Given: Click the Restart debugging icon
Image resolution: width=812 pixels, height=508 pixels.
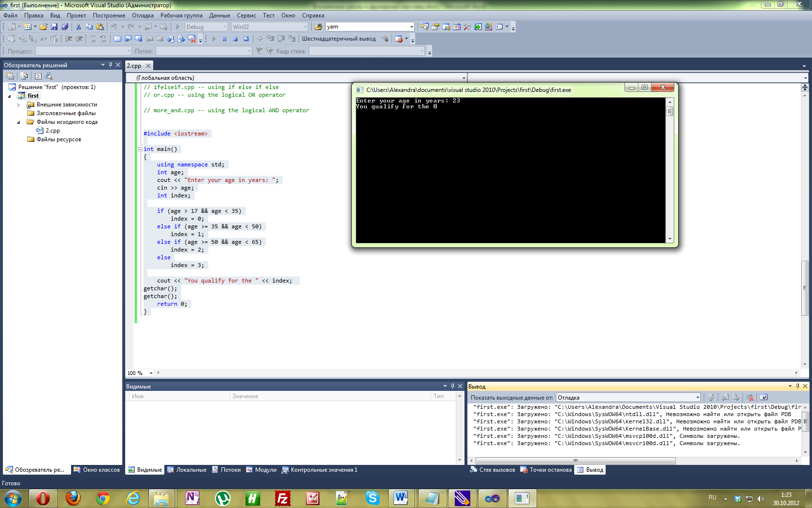Looking at the screenshot, I should [246, 39].
